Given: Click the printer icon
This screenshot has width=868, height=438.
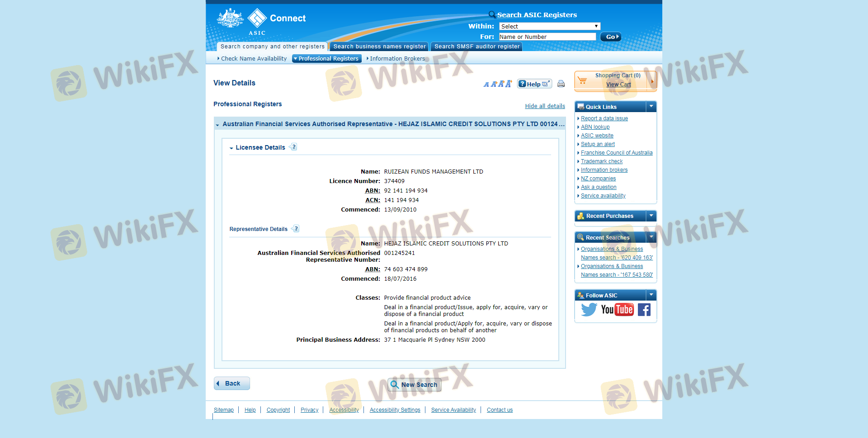Looking at the screenshot, I should pos(561,84).
